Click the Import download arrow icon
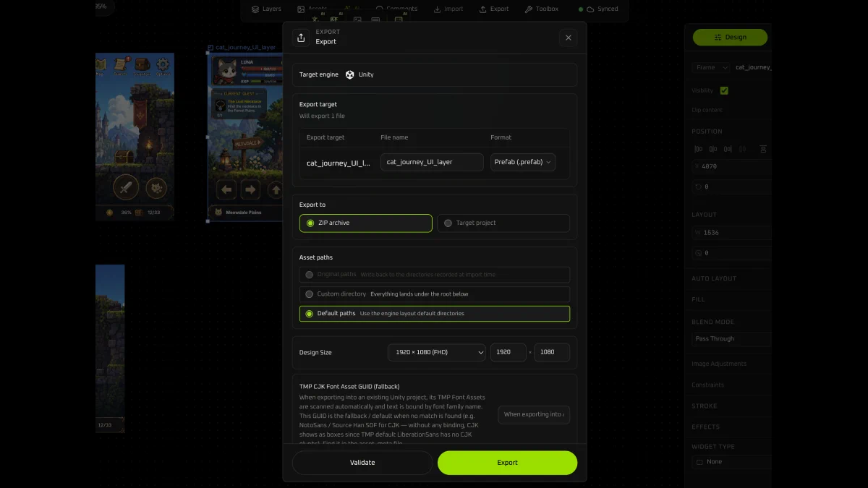 tap(438, 9)
